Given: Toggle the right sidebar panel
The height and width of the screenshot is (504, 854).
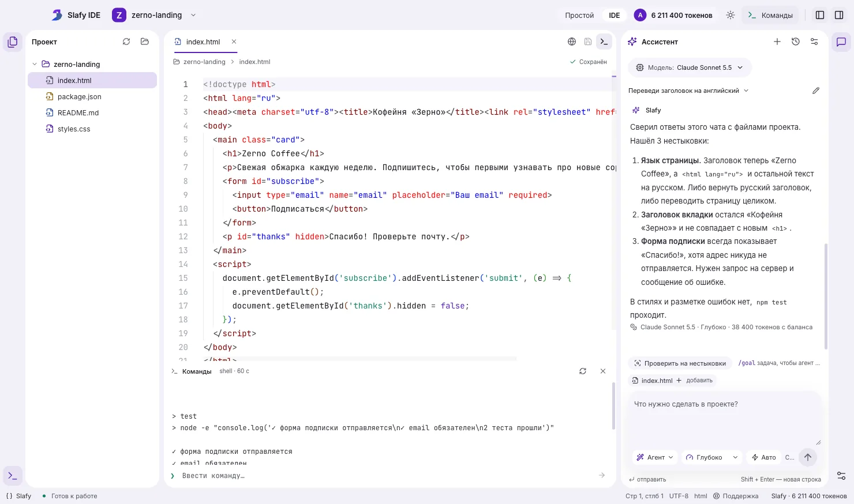Looking at the screenshot, I should [x=839, y=16].
